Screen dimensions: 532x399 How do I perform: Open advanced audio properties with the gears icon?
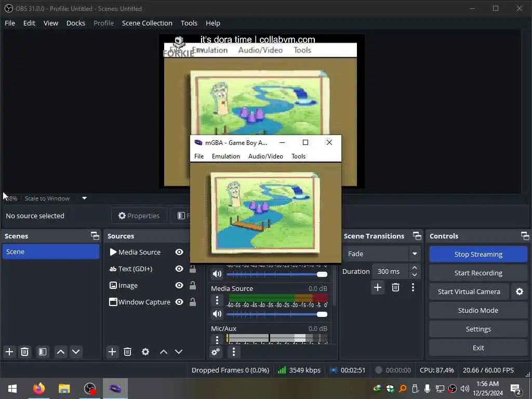coord(216,352)
